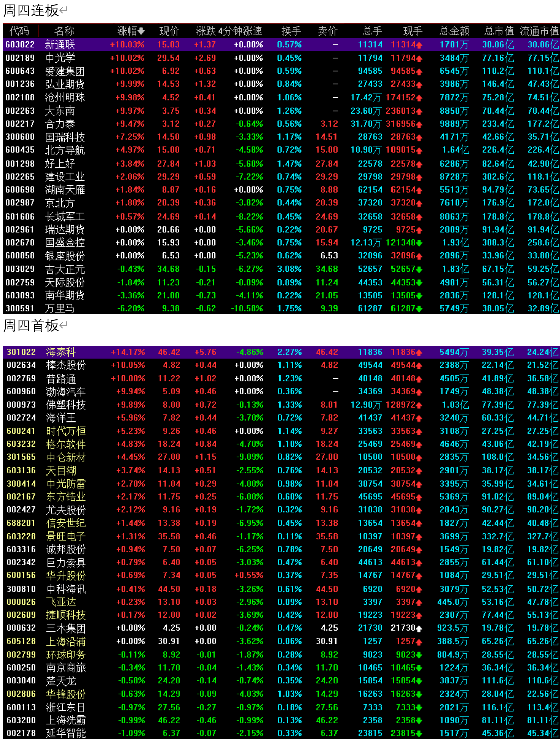Click the 总市值 column header
560x739 pixels.
499,31
